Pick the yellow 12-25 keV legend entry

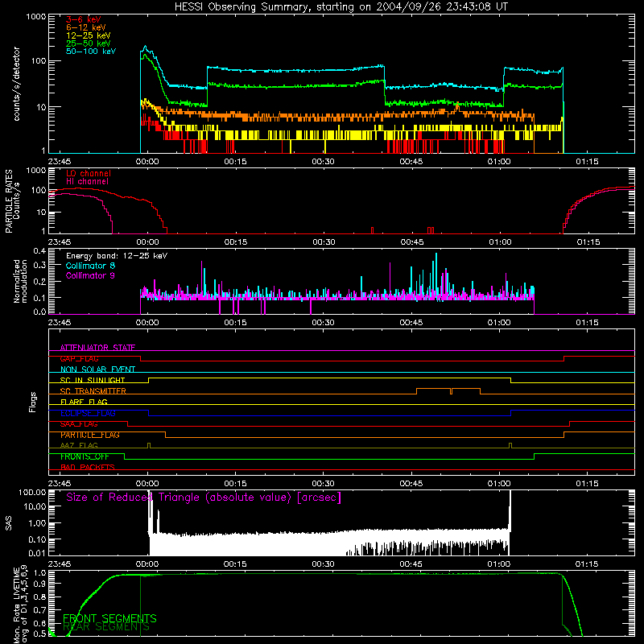pyautogui.click(x=89, y=35)
